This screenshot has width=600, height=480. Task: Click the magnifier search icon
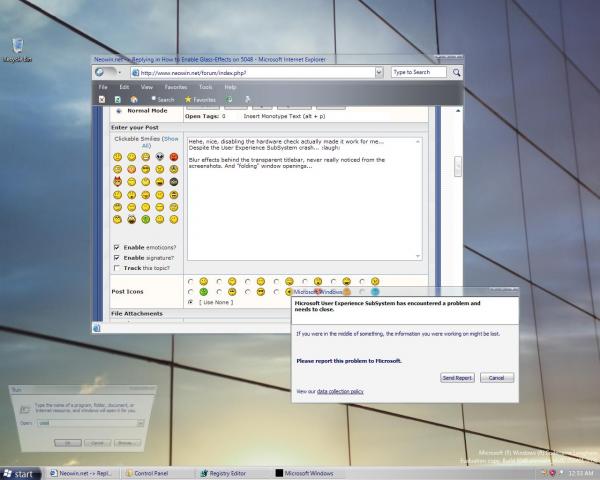[x=456, y=72]
